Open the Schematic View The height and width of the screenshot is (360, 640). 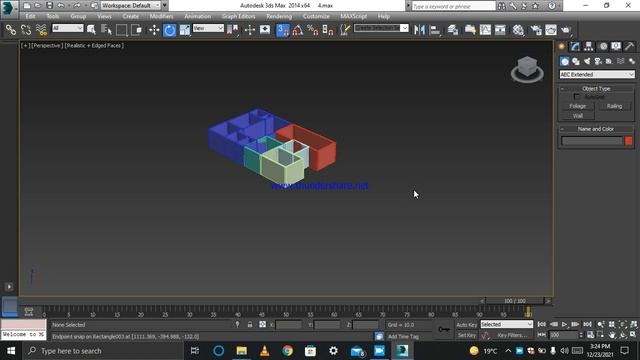500,29
